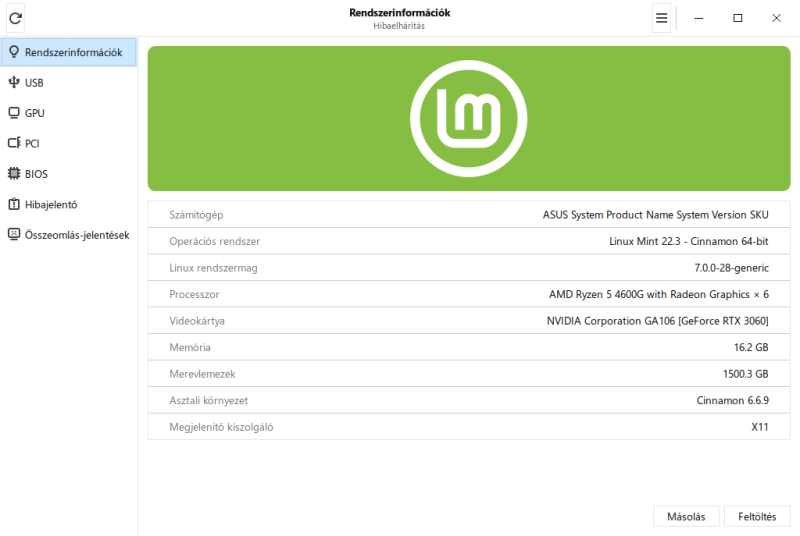Click the Másolás button
The image size is (800, 536).
686,517
